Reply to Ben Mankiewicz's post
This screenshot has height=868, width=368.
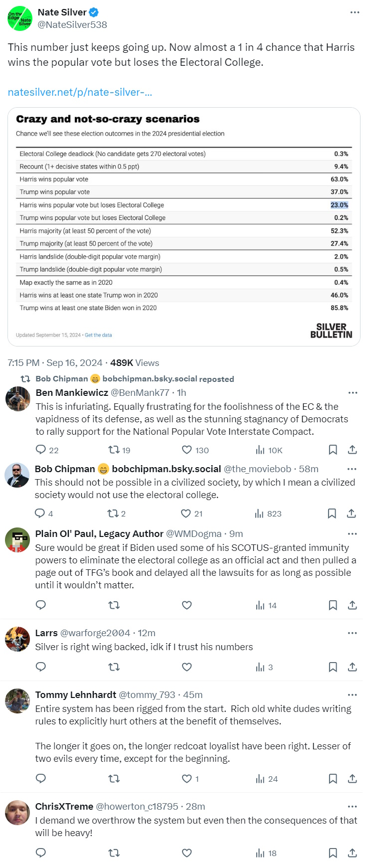[41, 450]
